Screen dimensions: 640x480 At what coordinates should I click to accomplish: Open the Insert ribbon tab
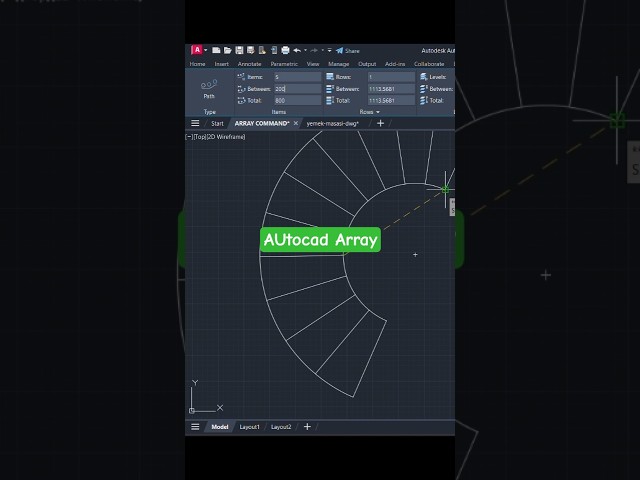pyautogui.click(x=221, y=64)
